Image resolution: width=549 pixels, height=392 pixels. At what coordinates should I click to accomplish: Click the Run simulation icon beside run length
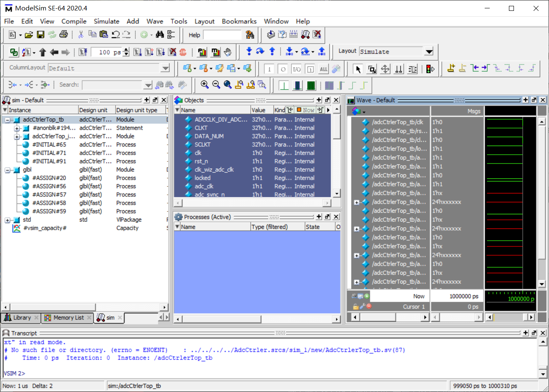(138, 52)
